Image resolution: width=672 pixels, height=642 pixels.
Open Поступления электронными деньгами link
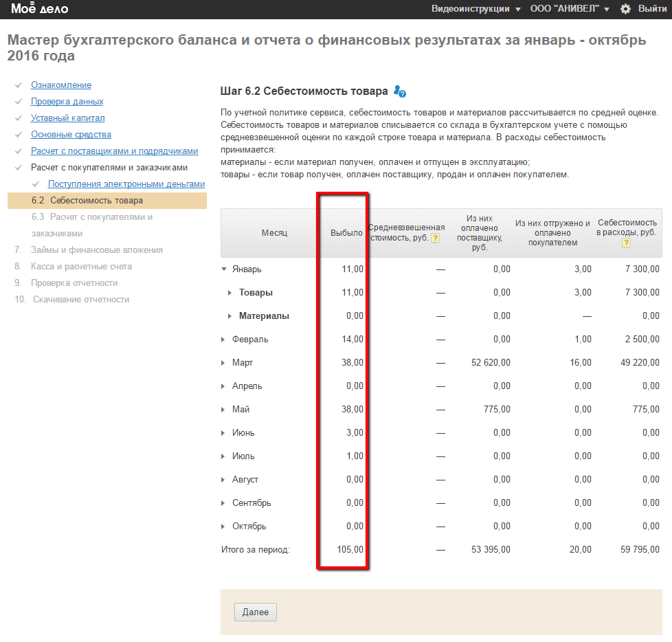click(x=126, y=184)
